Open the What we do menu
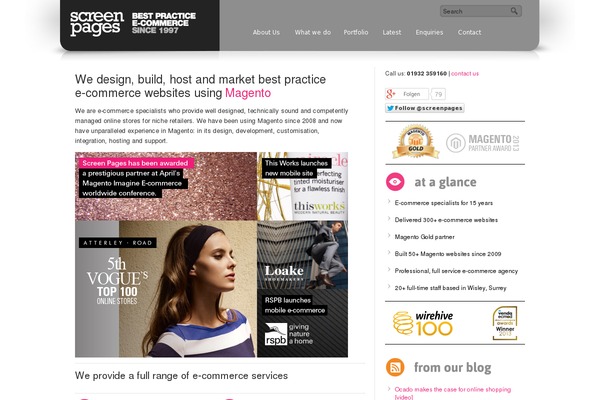600x400 pixels. 313,33
